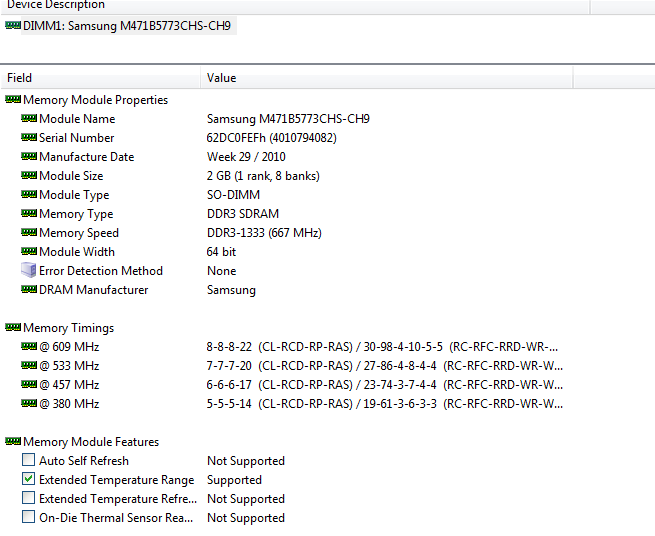Click the Value column header

point(386,78)
